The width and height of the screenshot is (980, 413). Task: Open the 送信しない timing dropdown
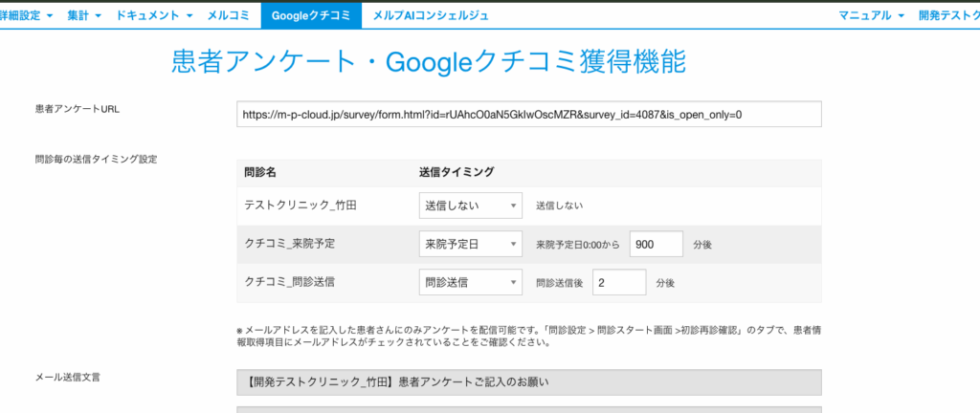471,206
